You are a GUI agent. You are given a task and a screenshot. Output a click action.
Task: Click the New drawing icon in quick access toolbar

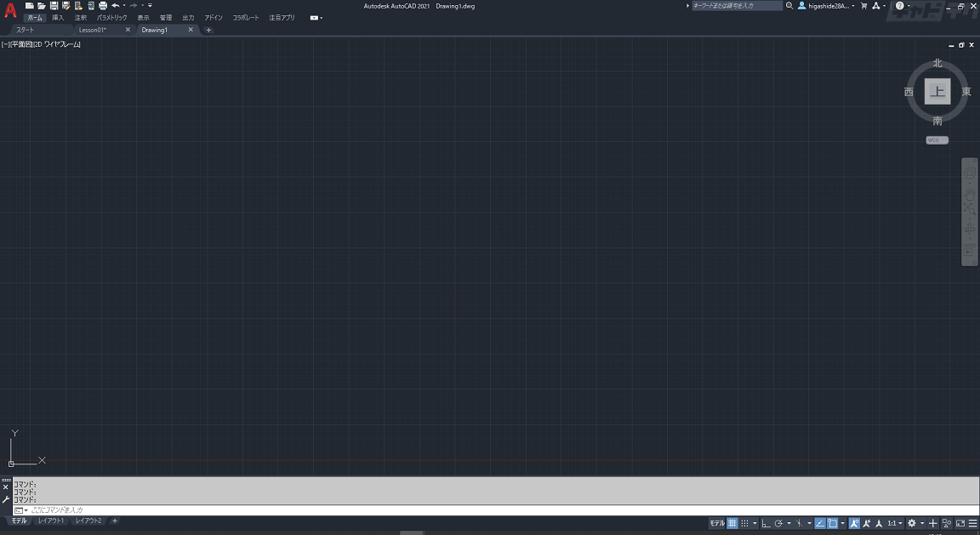click(30, 6)
